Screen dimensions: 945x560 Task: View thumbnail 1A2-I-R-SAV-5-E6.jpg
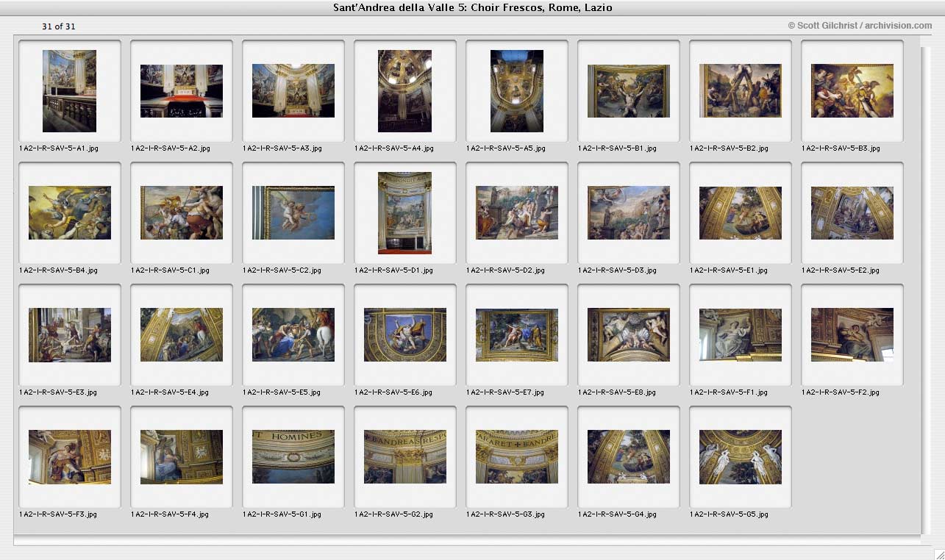[405, 335]
